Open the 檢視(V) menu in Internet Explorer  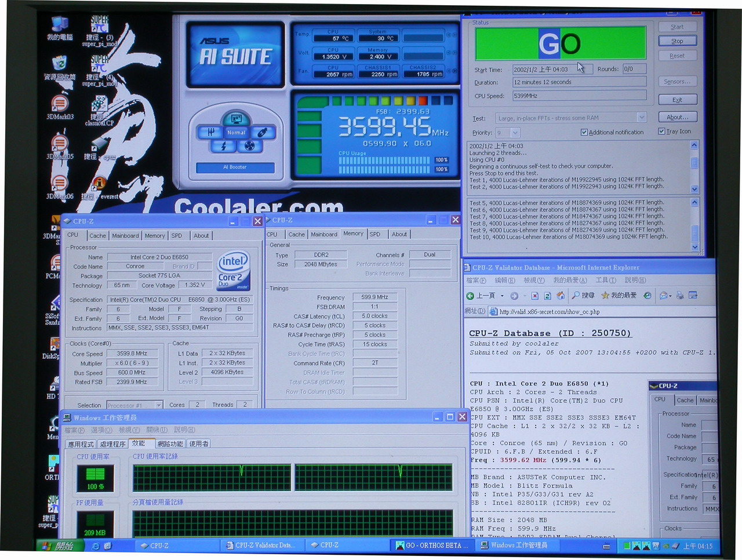pyautogui.click(x=534, y=281)
